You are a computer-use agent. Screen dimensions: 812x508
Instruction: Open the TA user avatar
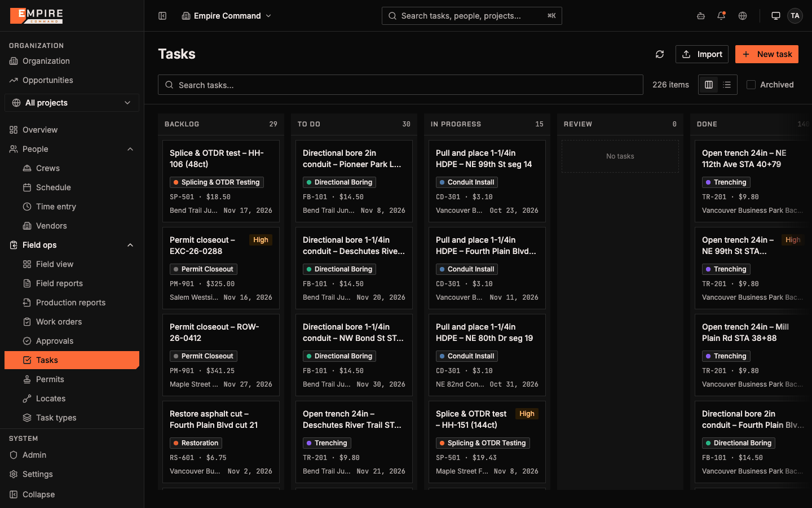(795, 16)
